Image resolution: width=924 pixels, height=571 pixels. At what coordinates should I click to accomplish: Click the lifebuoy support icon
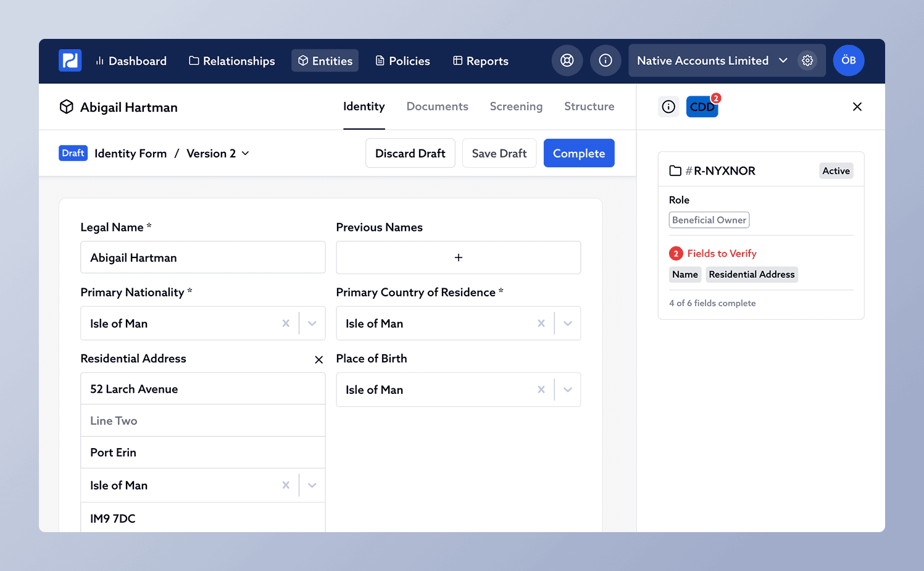coord(567,60)
